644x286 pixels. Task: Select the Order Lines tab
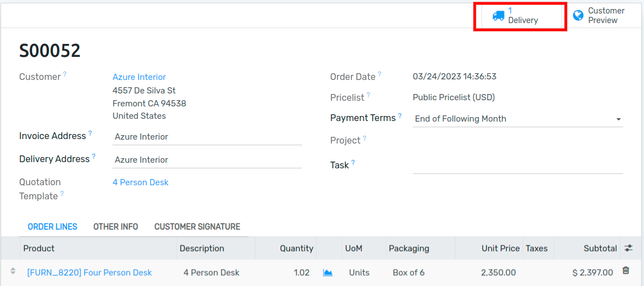click(52, 227)
